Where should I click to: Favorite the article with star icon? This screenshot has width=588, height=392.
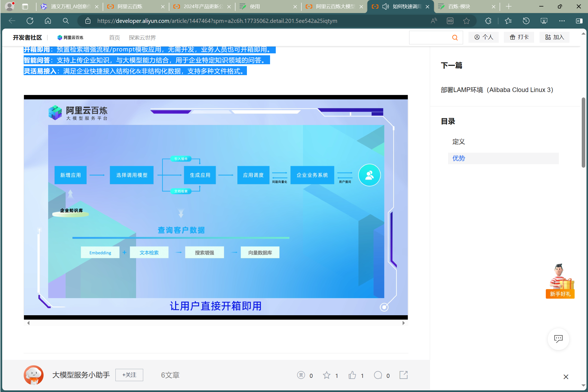[x=326, y=375]
